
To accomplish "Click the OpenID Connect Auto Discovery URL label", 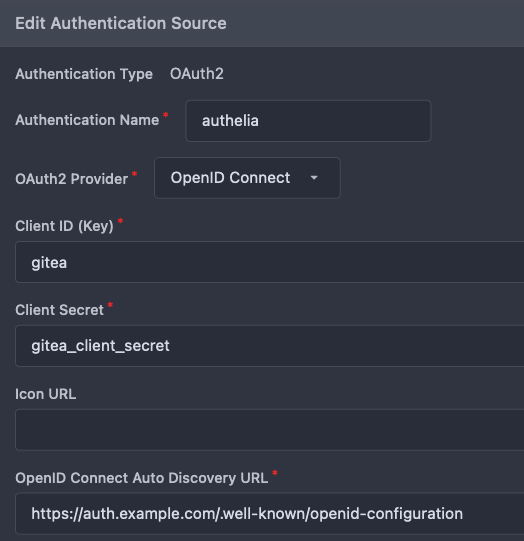I will tap(142, 478).
